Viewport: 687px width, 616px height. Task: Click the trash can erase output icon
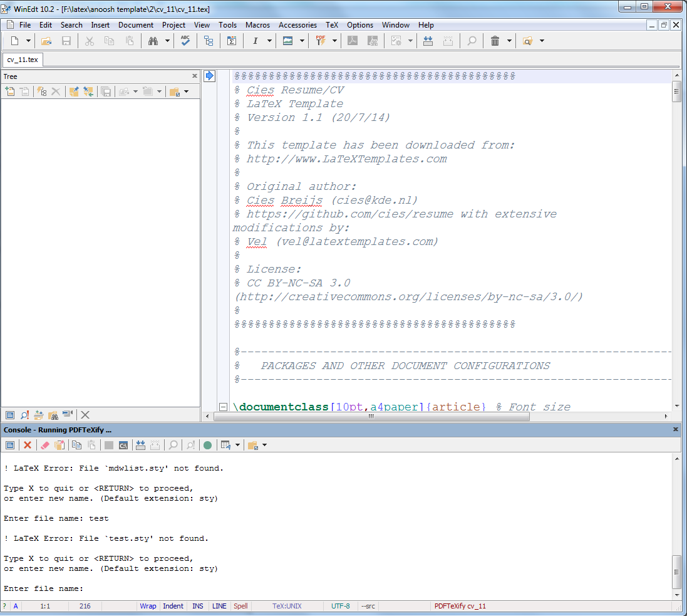[x=495, y=41]
